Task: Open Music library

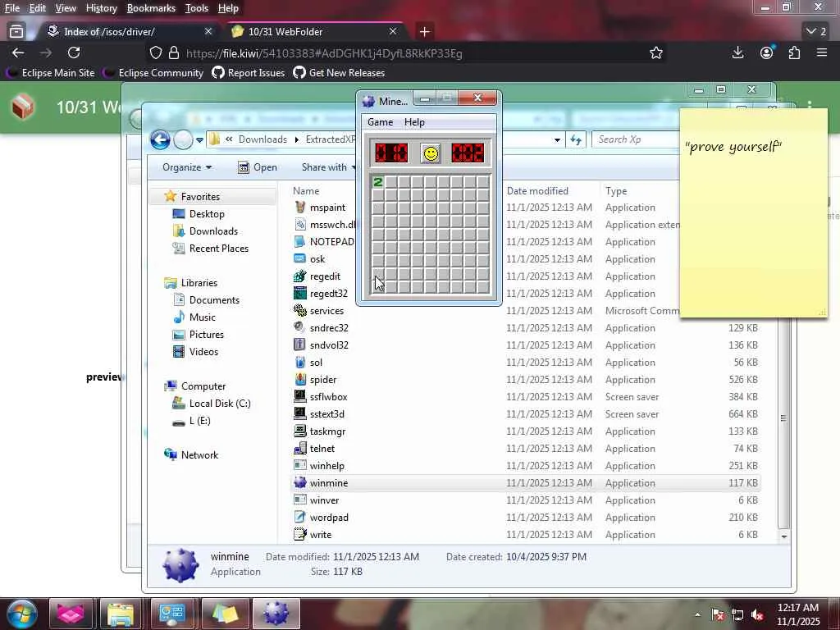Action: (202, 317)
